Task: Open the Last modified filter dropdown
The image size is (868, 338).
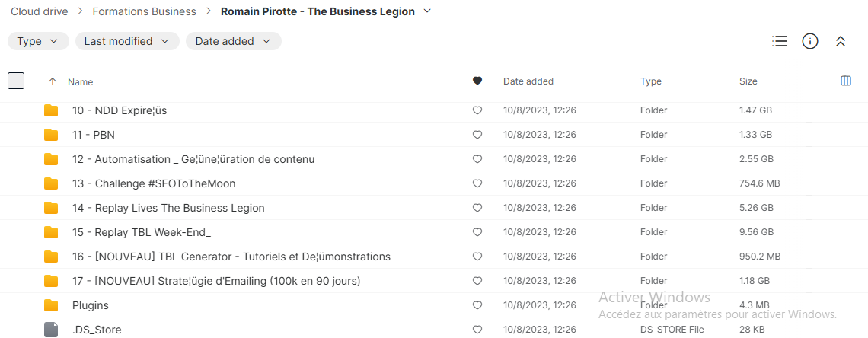Action: 127,41
